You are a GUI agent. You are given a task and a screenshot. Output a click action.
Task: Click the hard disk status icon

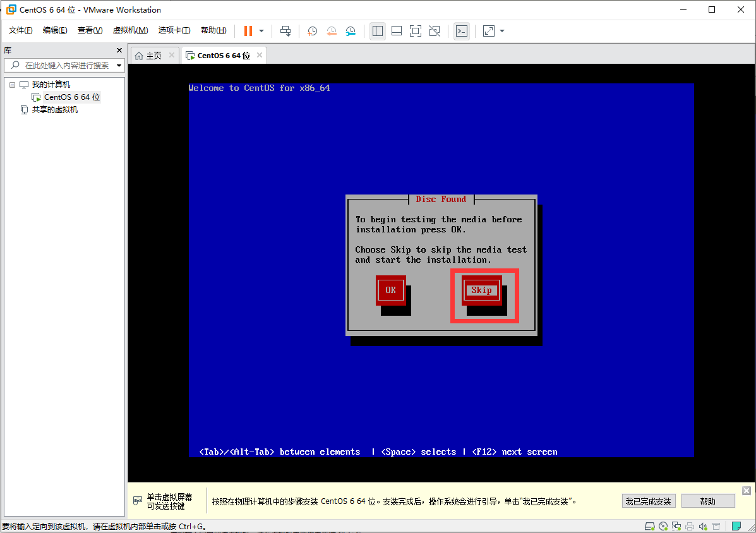pos(649,526)
